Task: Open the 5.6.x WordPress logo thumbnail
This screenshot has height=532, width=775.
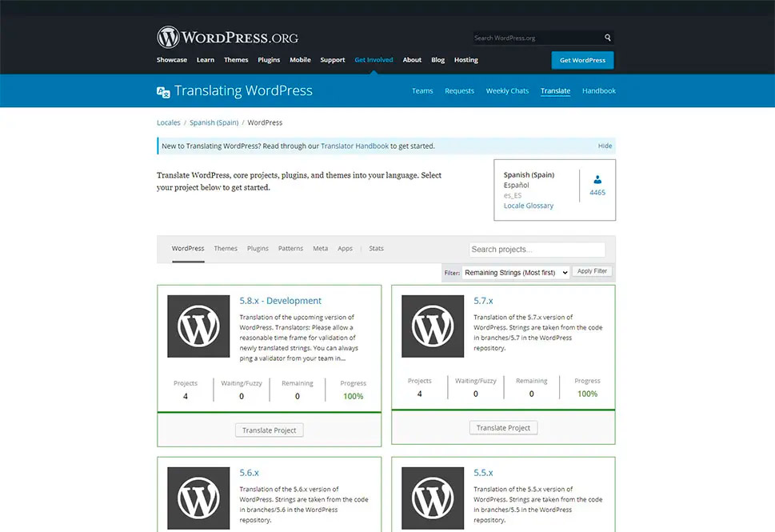Action: tap(198, 498)
